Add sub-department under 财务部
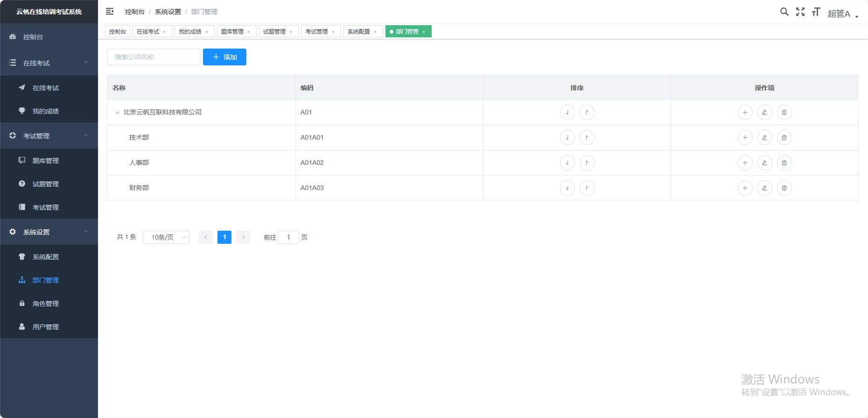 [745, 188]
